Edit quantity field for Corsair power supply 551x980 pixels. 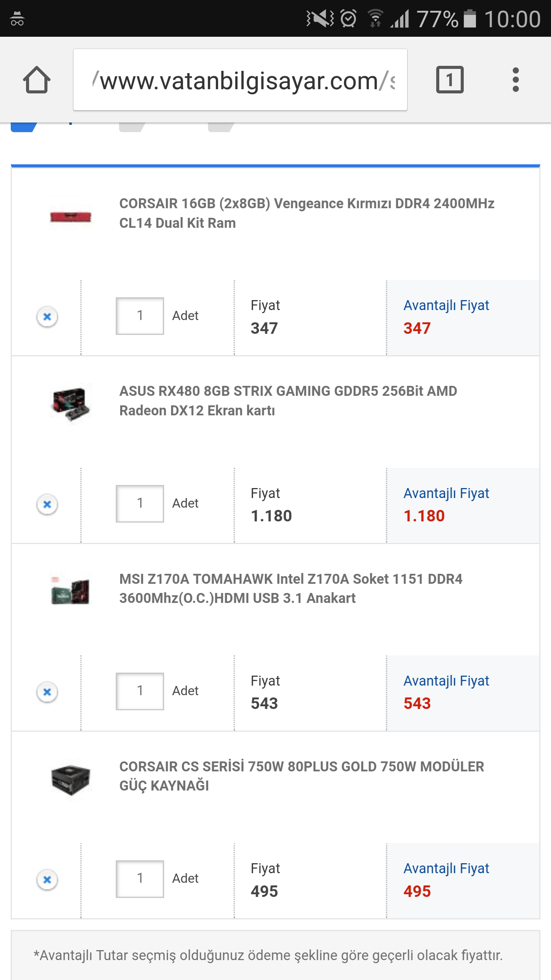pos(140,879)
